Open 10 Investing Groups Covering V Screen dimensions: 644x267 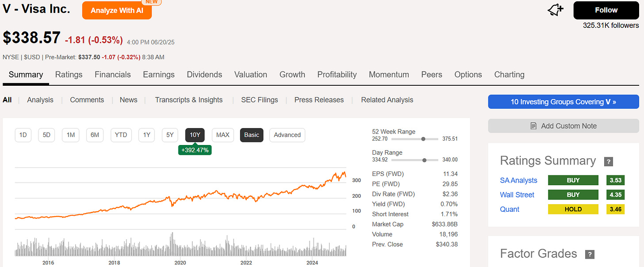click(x=563, y=102)
